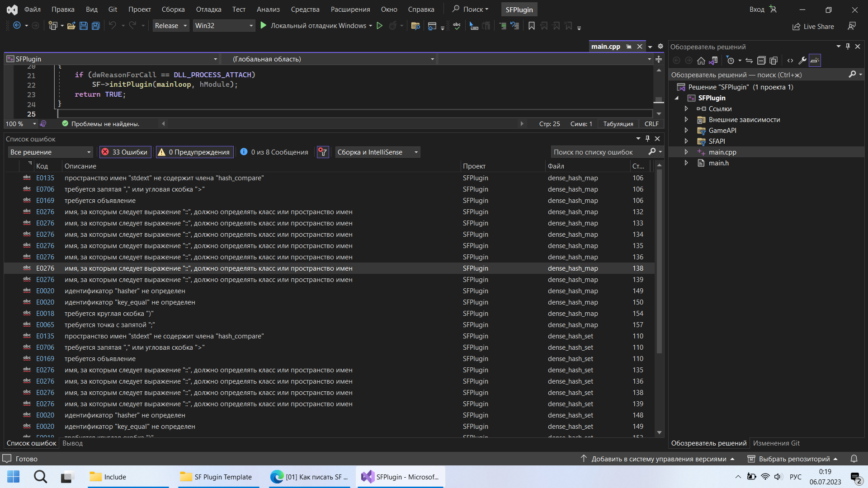Open the Отладка menu

click(208, 9)
